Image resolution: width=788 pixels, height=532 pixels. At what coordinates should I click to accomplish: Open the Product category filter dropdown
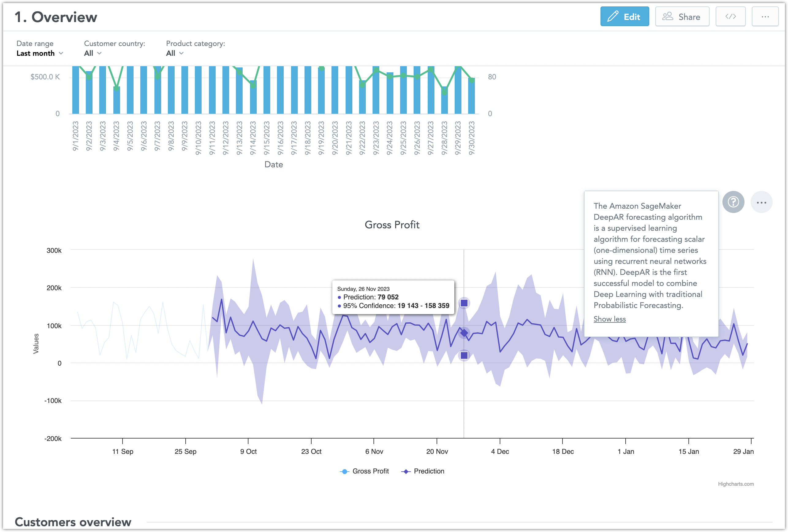(174, 53)
